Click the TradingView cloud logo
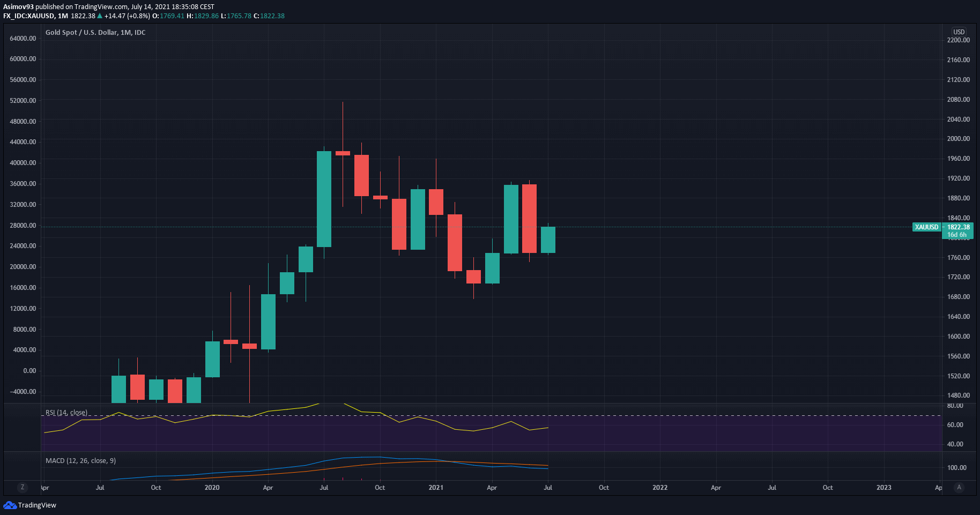 [10, 505]
